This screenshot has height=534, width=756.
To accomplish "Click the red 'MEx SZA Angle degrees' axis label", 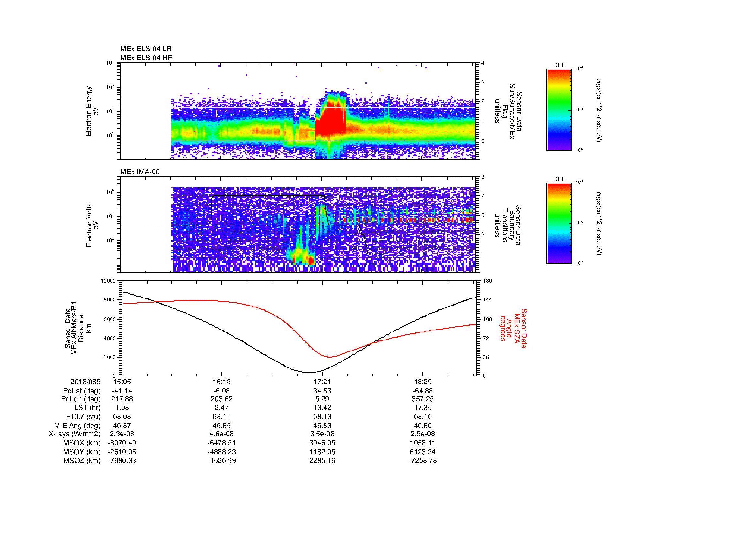I will pyautogui.click(x=513, y=328).
